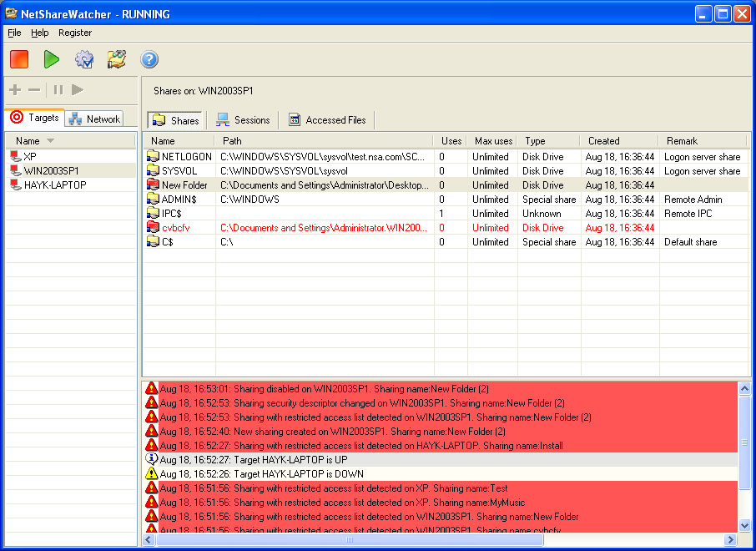Image resolution: width=756 pixels, height=551 pixels.
Task: Click alert icon for 'security descriptor changed' entry
Action: (x=151, y=402)
